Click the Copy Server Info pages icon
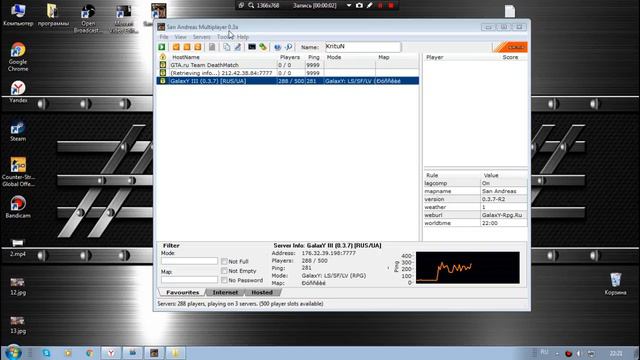Viewport: 640px width, 360px height. tap(227, 47)
